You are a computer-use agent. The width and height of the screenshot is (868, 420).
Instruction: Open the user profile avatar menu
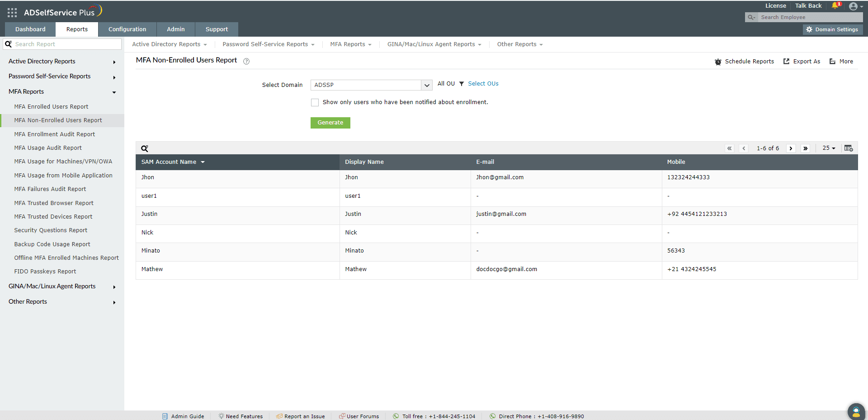point(854,6)
